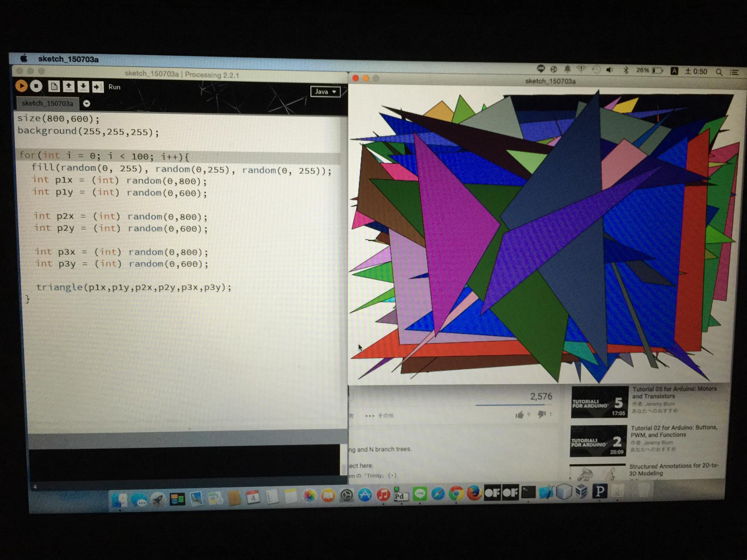
Task: Click the YouTube thumbs down (dislike) icon
Action: point(541,415)
